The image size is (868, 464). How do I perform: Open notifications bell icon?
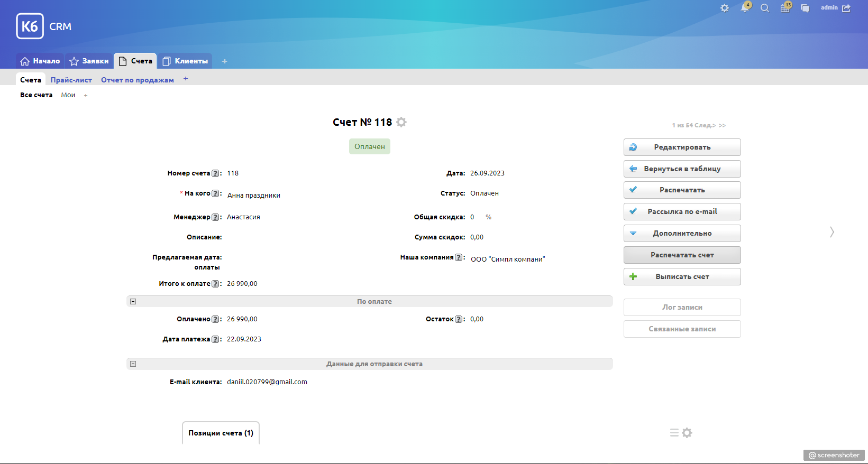pyautogui.click(x=745, y=7)
